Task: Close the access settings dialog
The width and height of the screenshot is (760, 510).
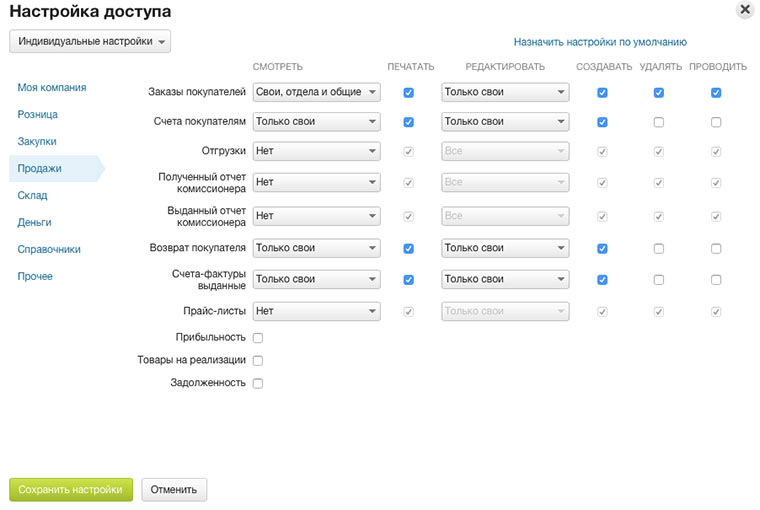Action: tap(744, 10)
